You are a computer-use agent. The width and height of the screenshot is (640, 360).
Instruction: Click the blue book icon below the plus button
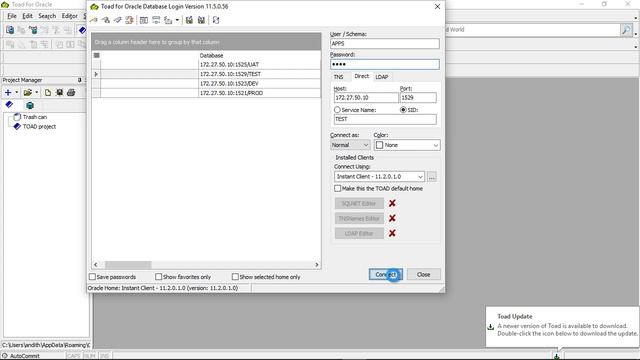pos(9,105)
